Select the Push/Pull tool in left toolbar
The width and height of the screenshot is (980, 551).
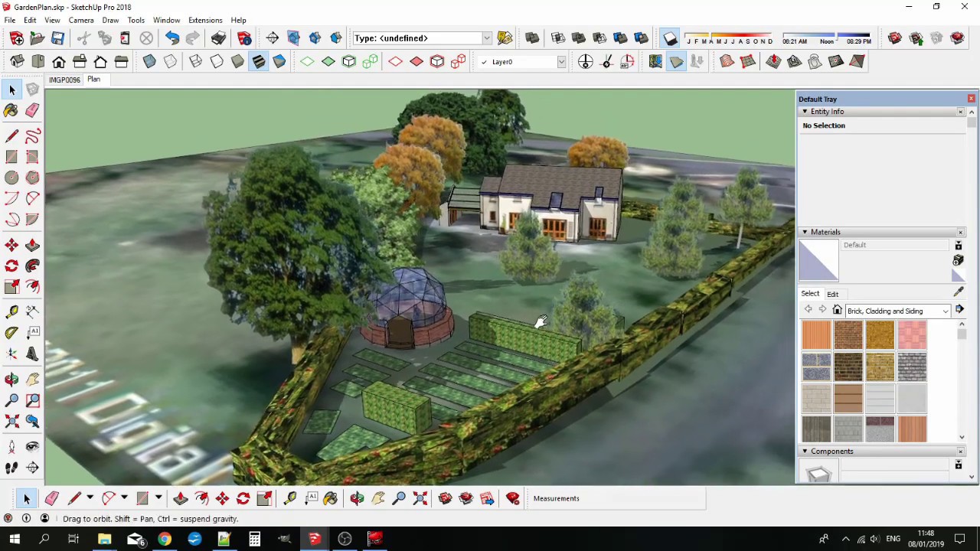[x=32, y=245]
